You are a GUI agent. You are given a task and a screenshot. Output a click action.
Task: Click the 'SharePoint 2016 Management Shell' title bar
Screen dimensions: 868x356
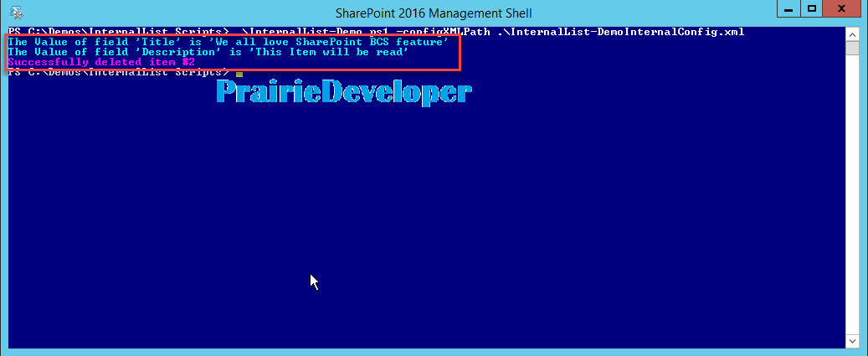pyautogui.click(x=434, y=13)
